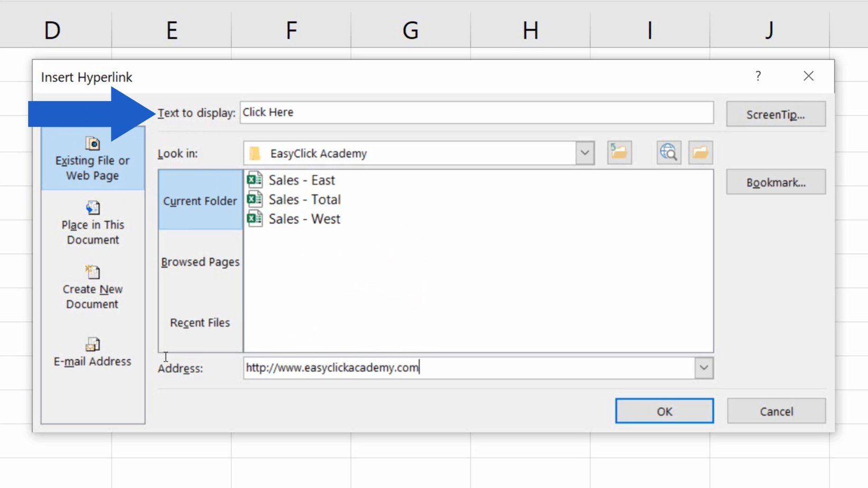The image size is (868, 488).
Task: Select the Sales - East workbook
Action: [x=301, y=180]
